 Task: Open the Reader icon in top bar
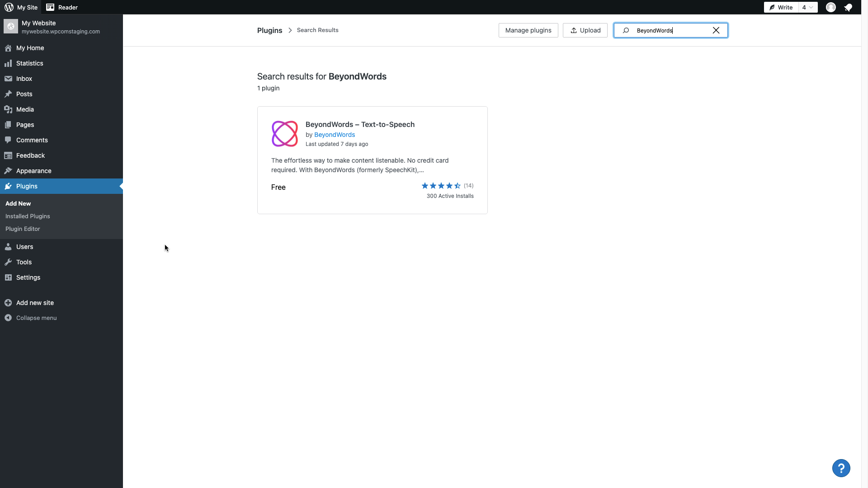click(x=50, y=7)
